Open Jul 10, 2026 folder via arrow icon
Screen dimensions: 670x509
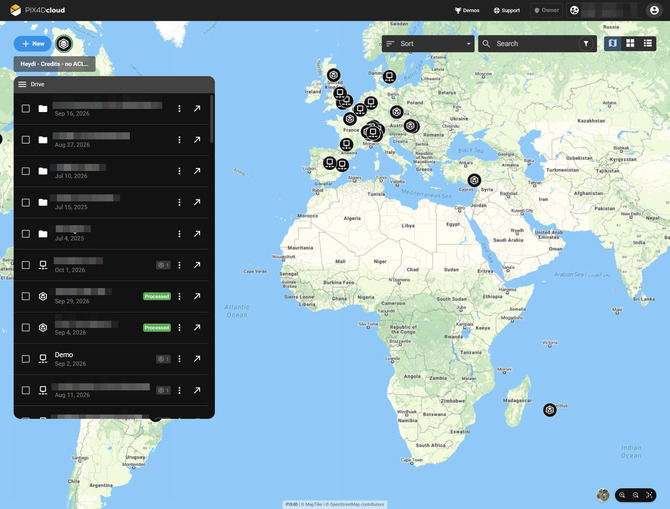(x=197, y=171)
